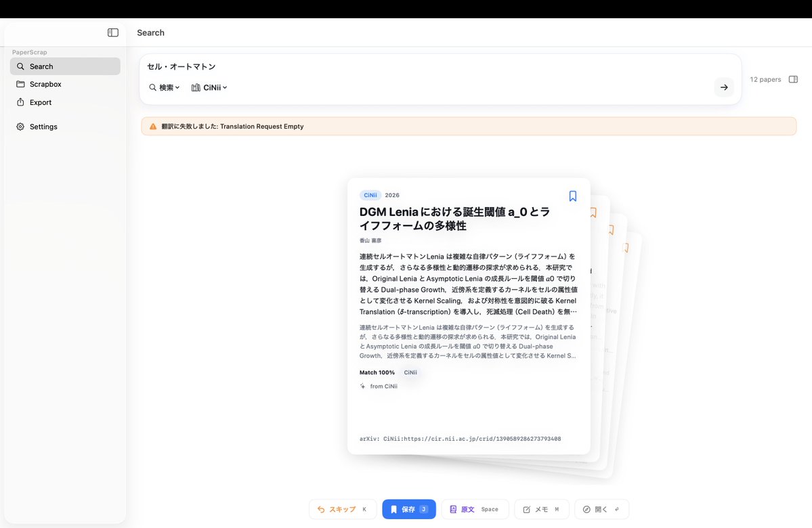Viewport: 812px width, 528px height.
Task: Click the メモ memo button
Action: point(542,509)
